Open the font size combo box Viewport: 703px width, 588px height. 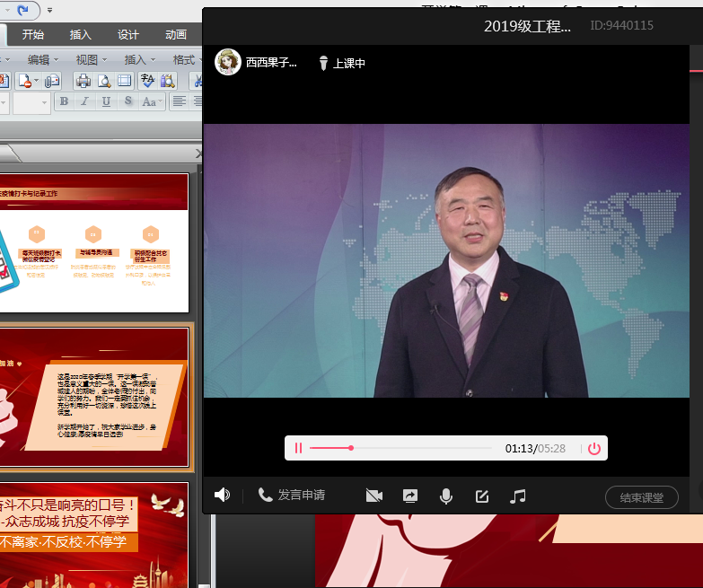[x=31, y=102]
